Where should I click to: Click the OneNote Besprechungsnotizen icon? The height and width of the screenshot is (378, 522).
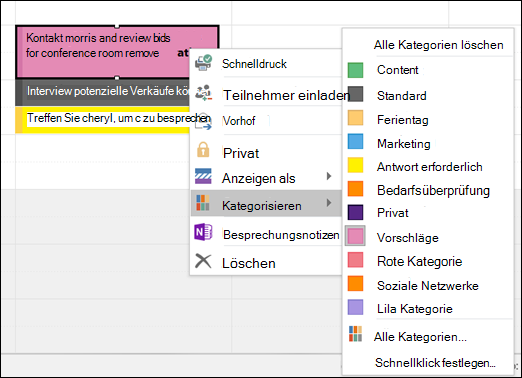pyautogui.click(x=203, y=232)
